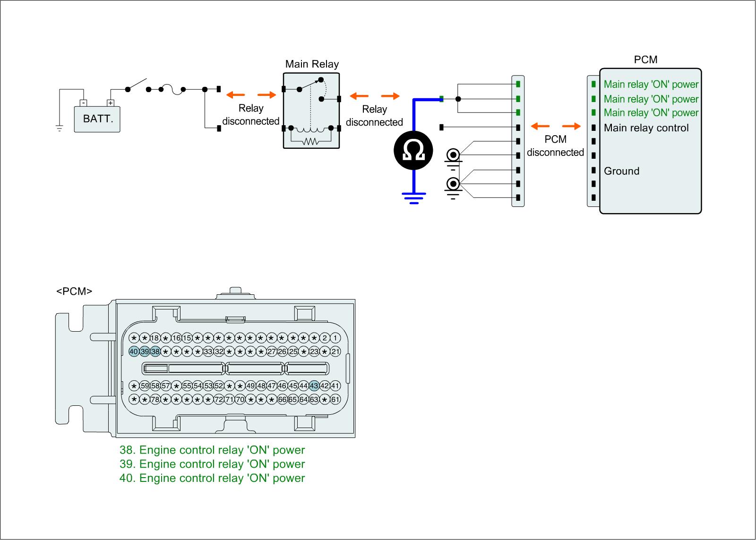Click the BATT. battery box
The height and width of the screenshot is (540, 756).
(x=97, y=118)
